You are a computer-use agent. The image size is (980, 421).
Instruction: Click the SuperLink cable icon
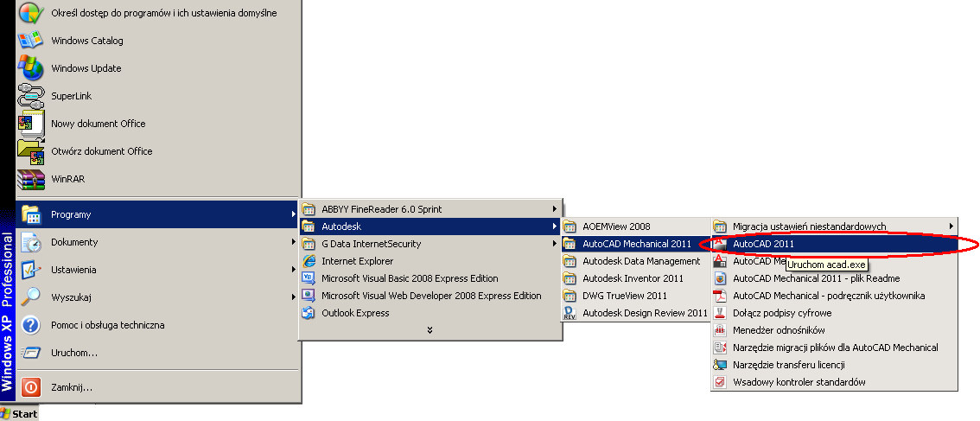(x=30, y=96)
